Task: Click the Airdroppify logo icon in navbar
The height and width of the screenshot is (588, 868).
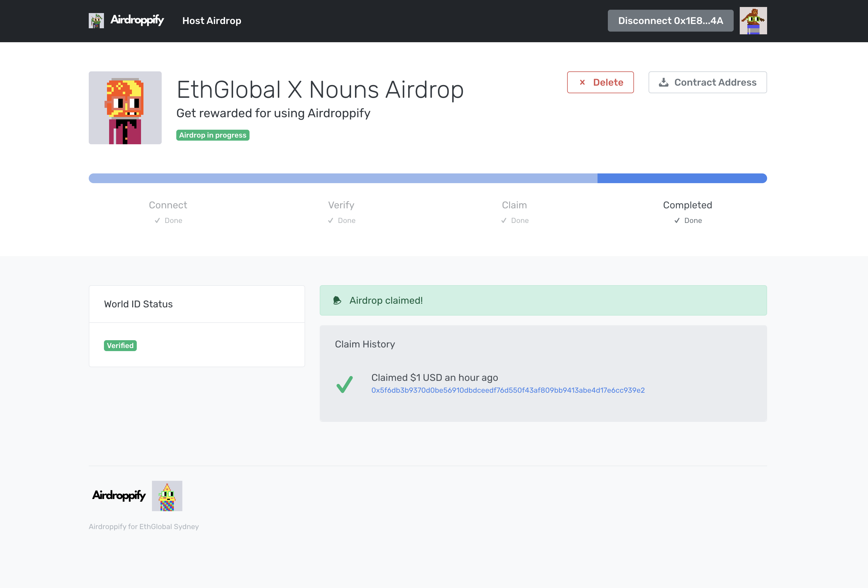Action: 96,21
